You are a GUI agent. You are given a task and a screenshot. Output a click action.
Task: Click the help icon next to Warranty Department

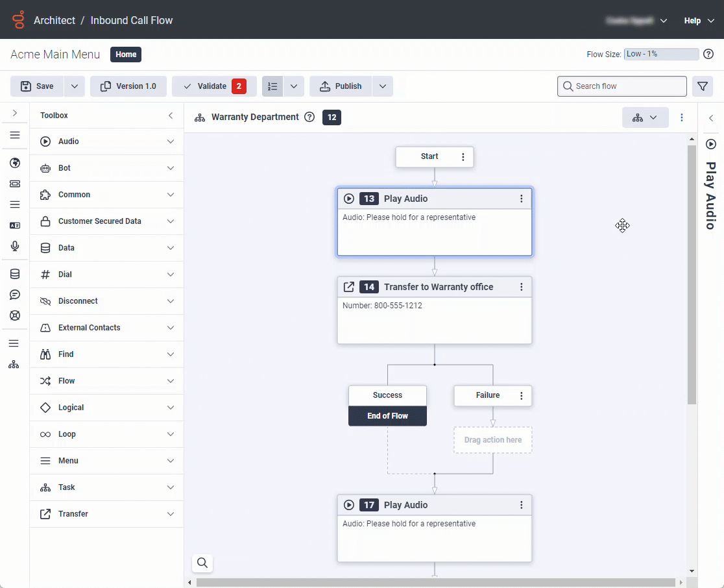(309, 117)
